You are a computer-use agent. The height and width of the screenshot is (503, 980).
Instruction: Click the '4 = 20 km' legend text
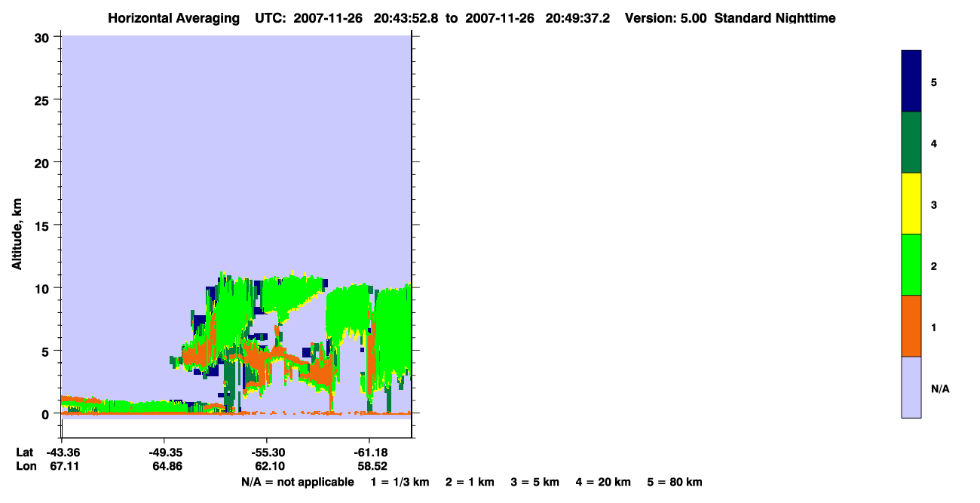pyautogui.click(x=604, y=482)
